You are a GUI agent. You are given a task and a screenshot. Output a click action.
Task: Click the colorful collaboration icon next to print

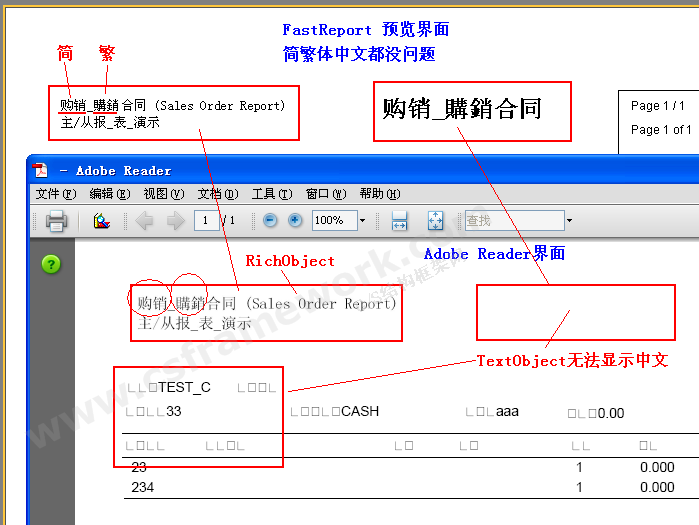coord(101,221)
